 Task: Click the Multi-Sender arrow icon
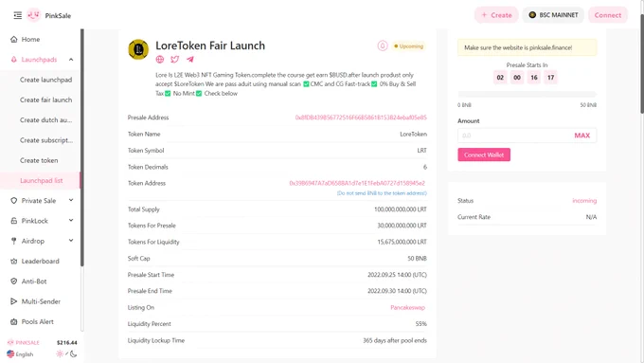[x=13, y=301]
